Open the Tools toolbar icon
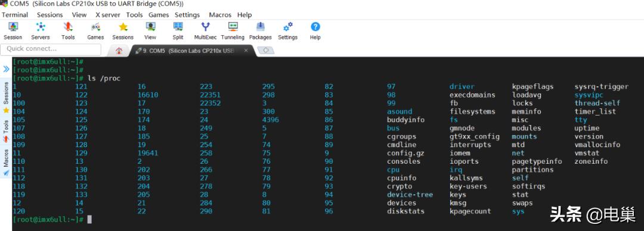 pos(68,31)
